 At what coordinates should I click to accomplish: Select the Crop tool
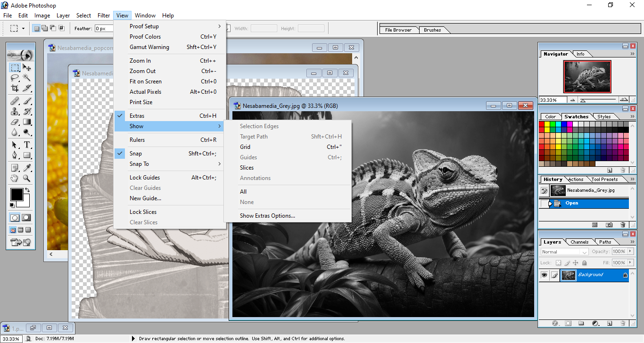[x=15, y=88]
